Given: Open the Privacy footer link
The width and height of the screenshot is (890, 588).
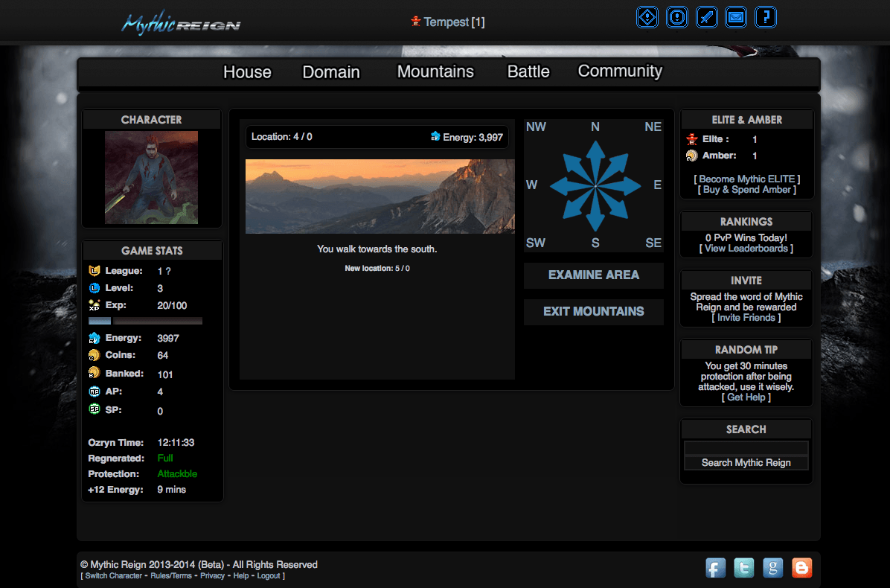Looking at the screenshot, I should coord(212,575).
